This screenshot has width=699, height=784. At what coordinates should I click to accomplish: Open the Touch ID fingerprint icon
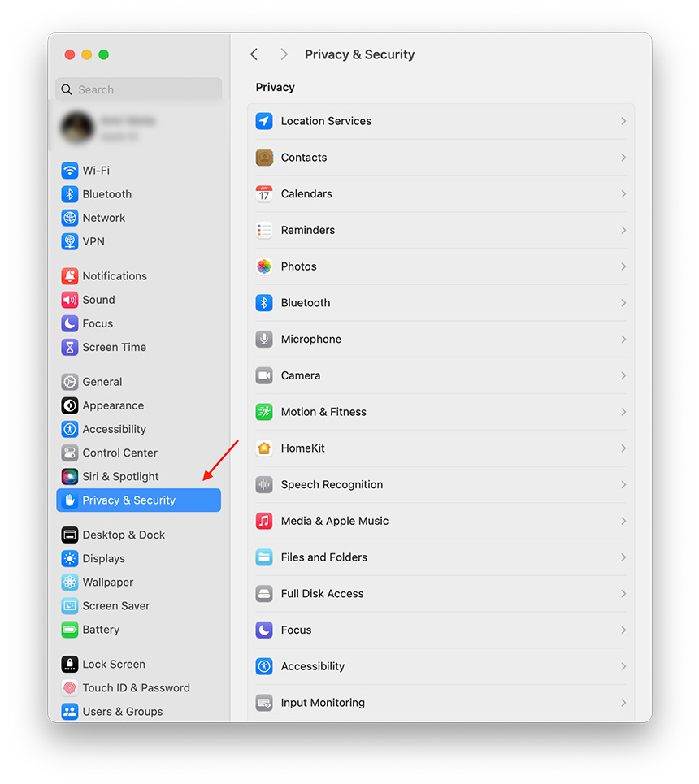click(70, 688)
